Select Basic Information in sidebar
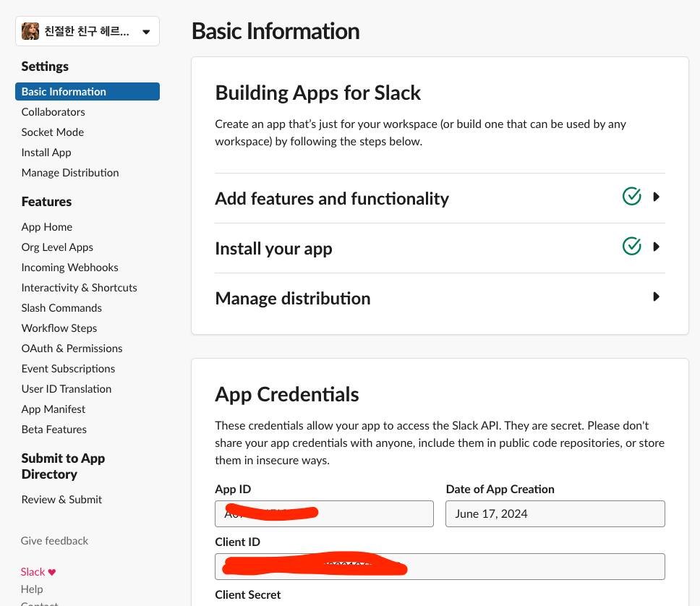The width and height of the screenshot is (700, 606). point(87,92)
